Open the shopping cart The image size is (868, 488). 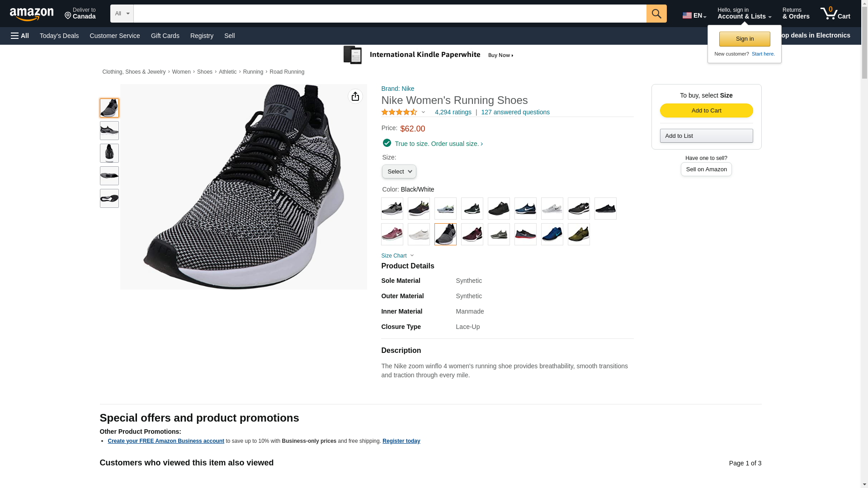(835, 14)
